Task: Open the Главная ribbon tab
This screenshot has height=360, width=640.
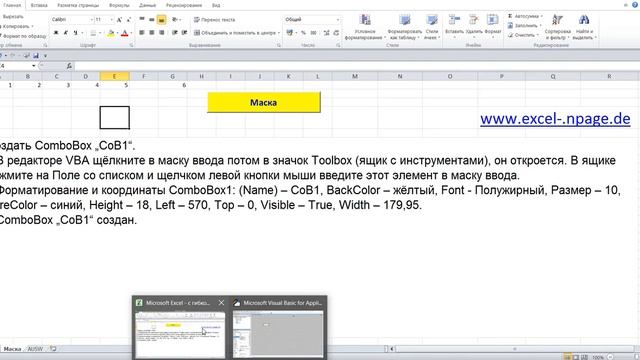Action: 12,5
